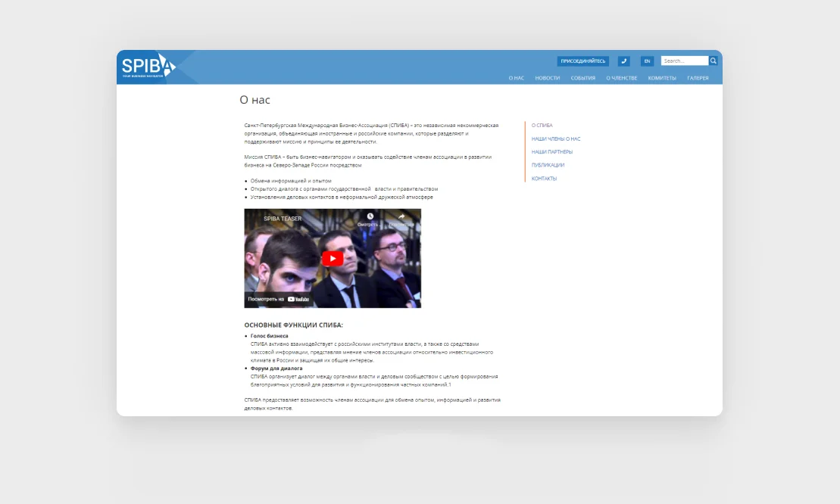This screenshot has height=504, width=840.
Task: Open the КОМИТЕТЫ menu item
Action: 662,78
